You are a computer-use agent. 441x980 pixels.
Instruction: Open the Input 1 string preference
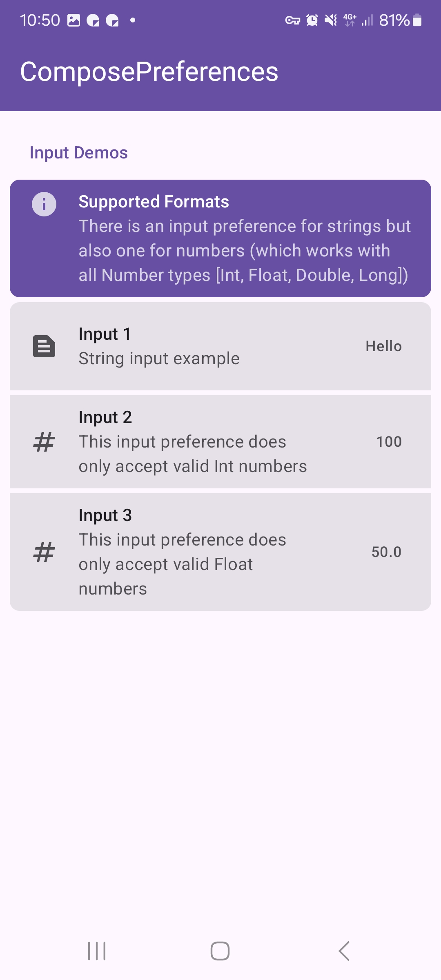[220, 346]
